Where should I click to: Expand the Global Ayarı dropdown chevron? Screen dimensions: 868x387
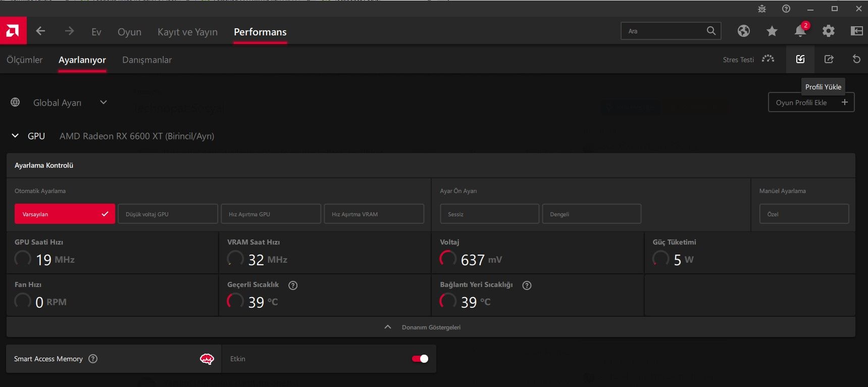pos(104,102)
